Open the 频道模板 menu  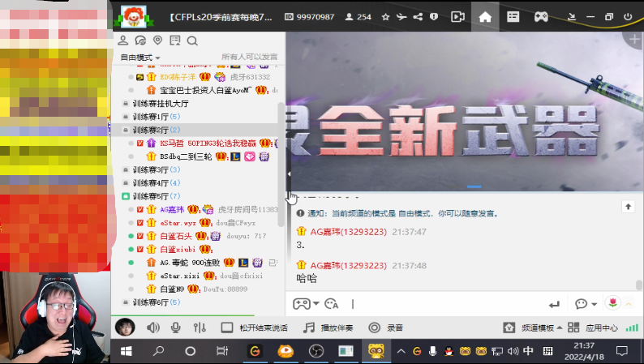click(x=533, y=328)
